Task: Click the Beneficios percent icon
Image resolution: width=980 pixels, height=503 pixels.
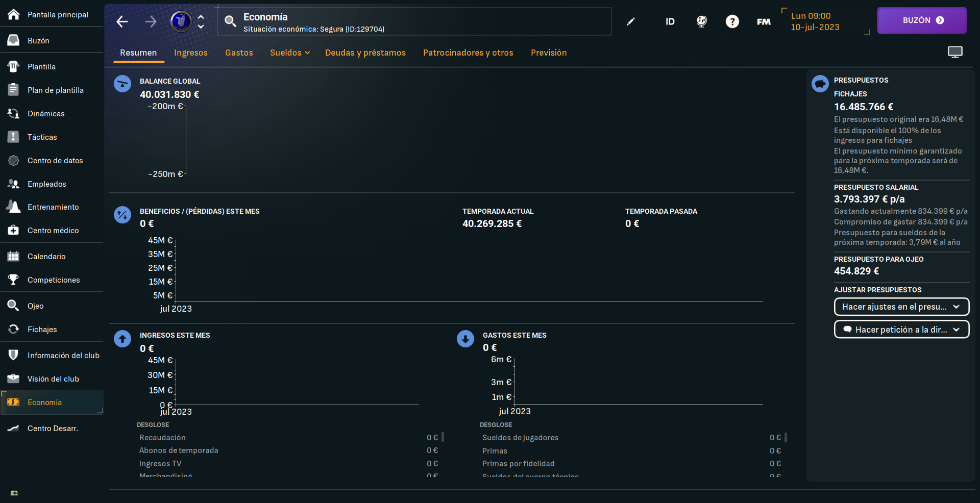Action: (122, 215)
